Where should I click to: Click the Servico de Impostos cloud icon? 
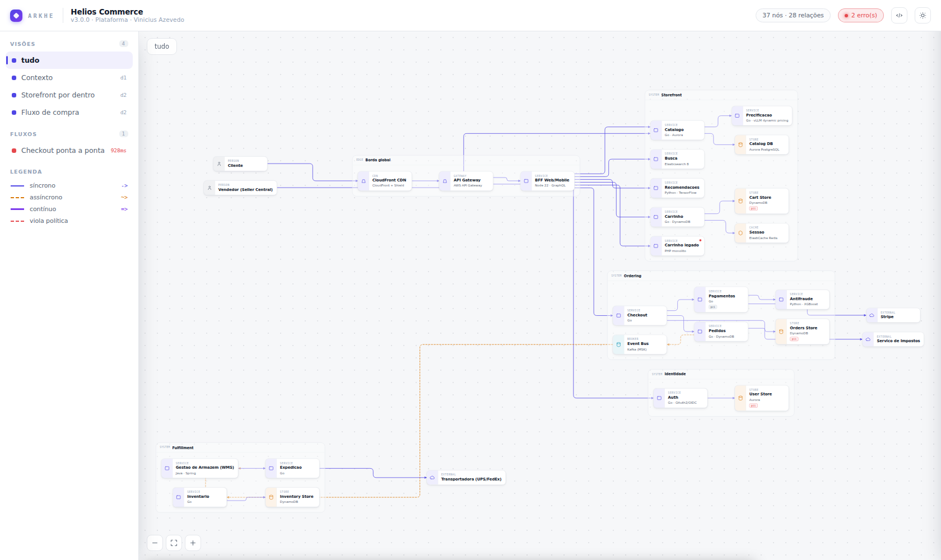point(868,339)
